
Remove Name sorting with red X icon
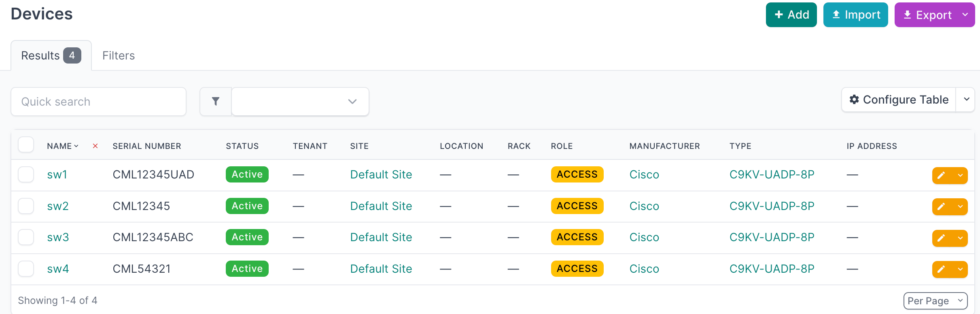pyautogui.click(x=95, y=146)
